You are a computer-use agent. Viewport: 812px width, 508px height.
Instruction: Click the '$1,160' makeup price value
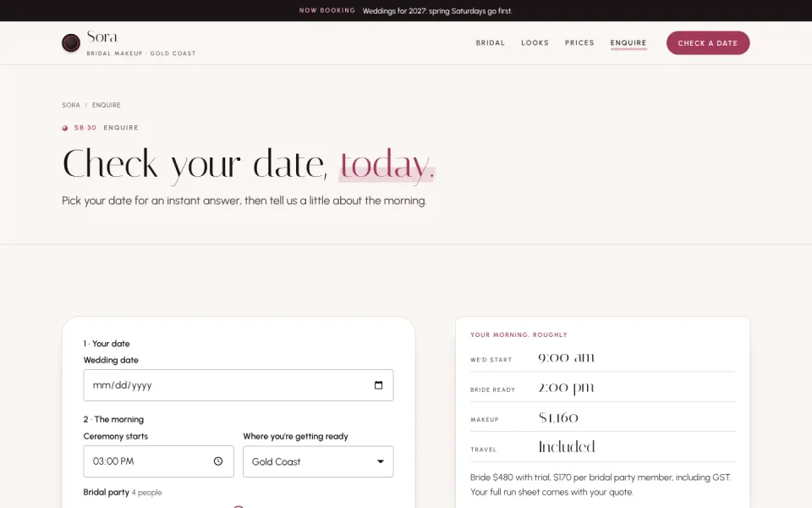(x=558, y=417)
